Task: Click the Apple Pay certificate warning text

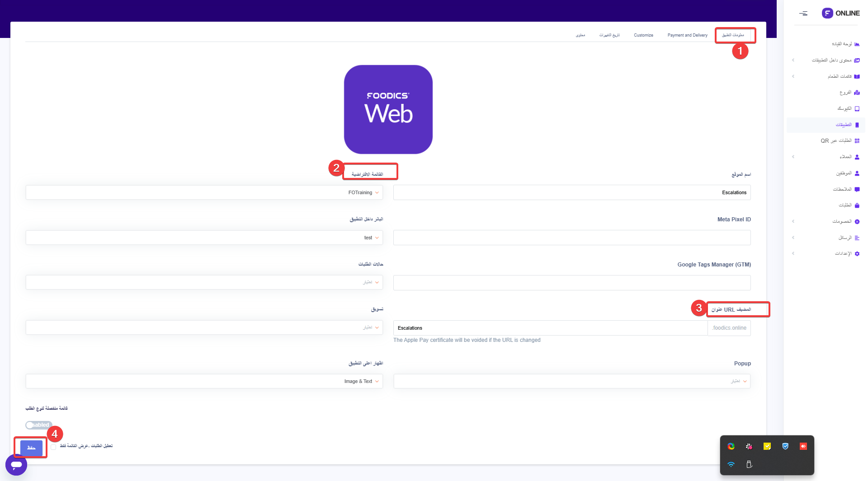Action: [x=467, y=340]
